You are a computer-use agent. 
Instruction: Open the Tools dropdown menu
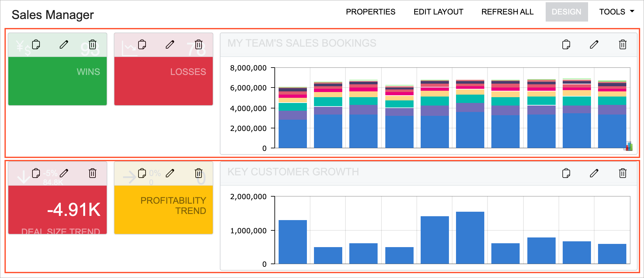616,12
